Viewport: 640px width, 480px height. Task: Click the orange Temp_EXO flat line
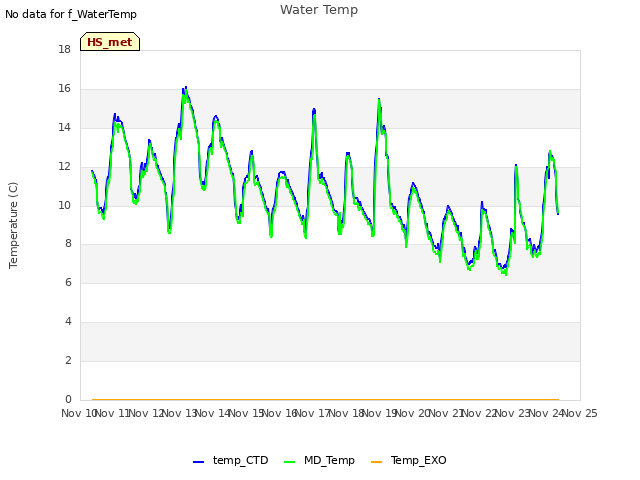click(x=325, y=400)
